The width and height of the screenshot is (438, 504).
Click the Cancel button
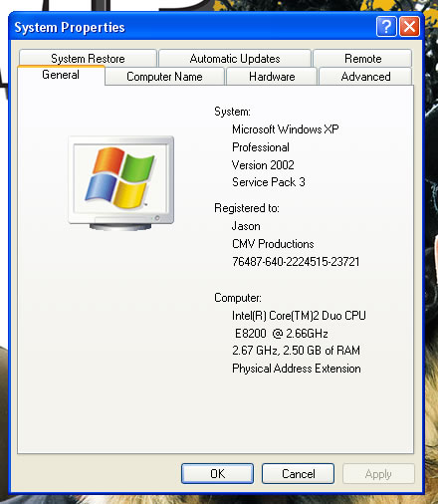(298, 473)
